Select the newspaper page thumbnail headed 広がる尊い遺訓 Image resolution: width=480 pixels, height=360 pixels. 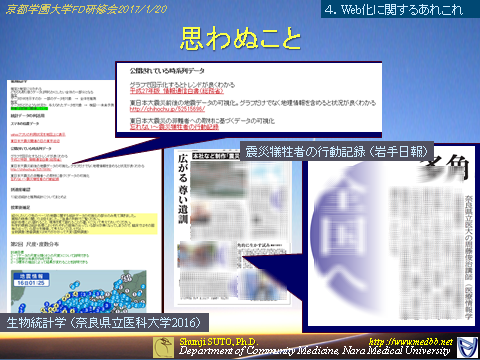[x=233, y=227]
